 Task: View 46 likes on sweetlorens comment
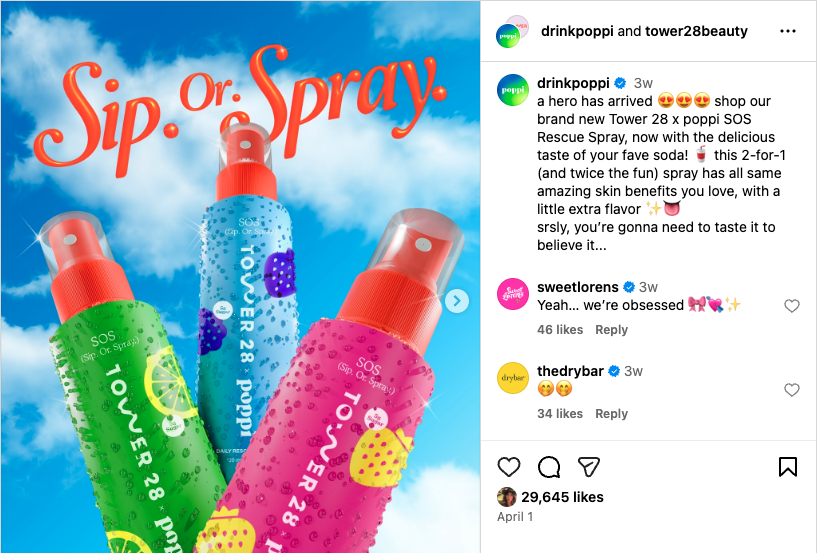560,330
